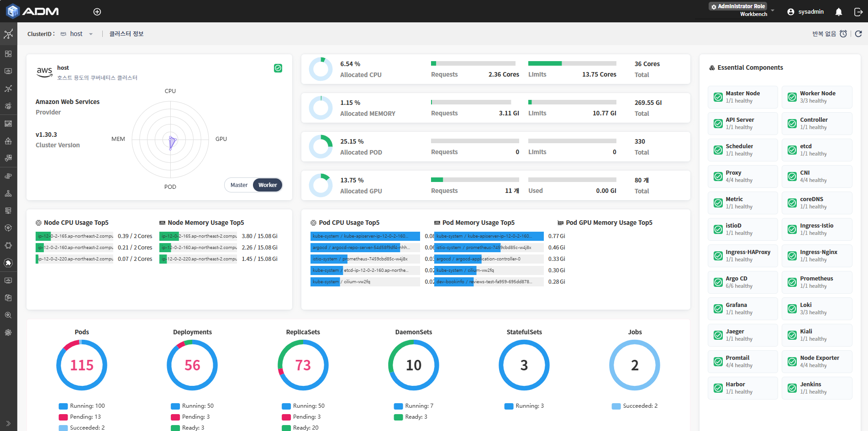Expand the Administrator Role dropdown arrow
868x431 pixels.
click(x=773, y=10)
